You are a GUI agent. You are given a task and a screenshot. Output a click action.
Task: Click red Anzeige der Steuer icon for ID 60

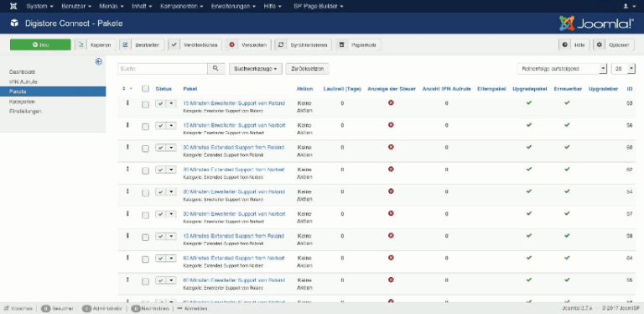click(391, 147)
